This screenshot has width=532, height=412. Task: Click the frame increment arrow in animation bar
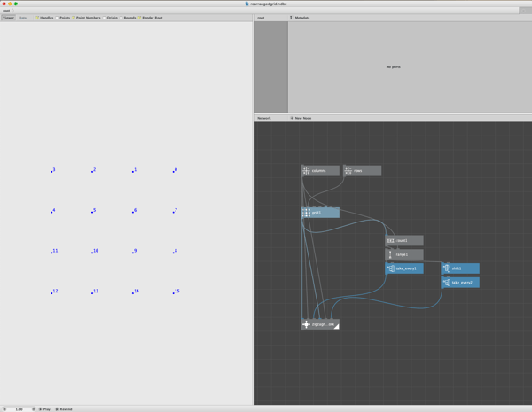34,409
